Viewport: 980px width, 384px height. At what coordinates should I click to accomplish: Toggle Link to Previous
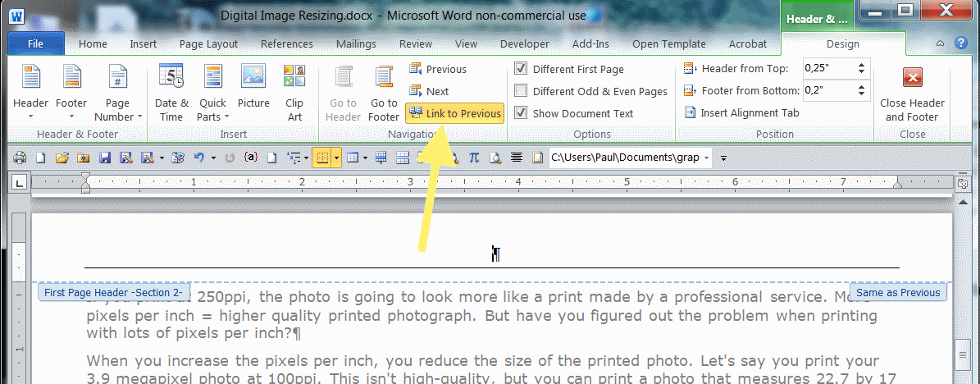[x=454, y=113]
